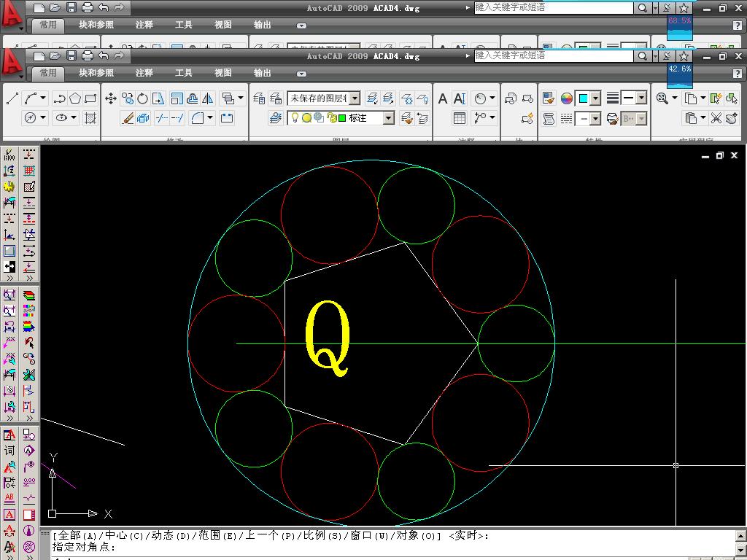Open the 未保存的图层 layer state dropdown
747x560 pixels.
355,98
